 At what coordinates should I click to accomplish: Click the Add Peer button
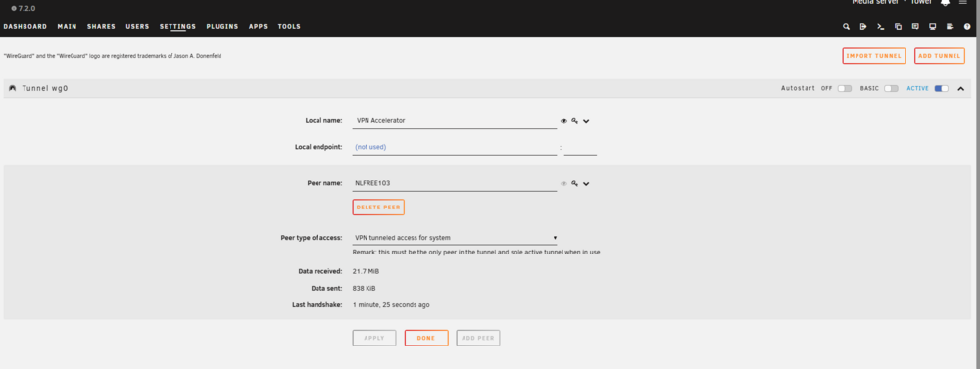478,338
